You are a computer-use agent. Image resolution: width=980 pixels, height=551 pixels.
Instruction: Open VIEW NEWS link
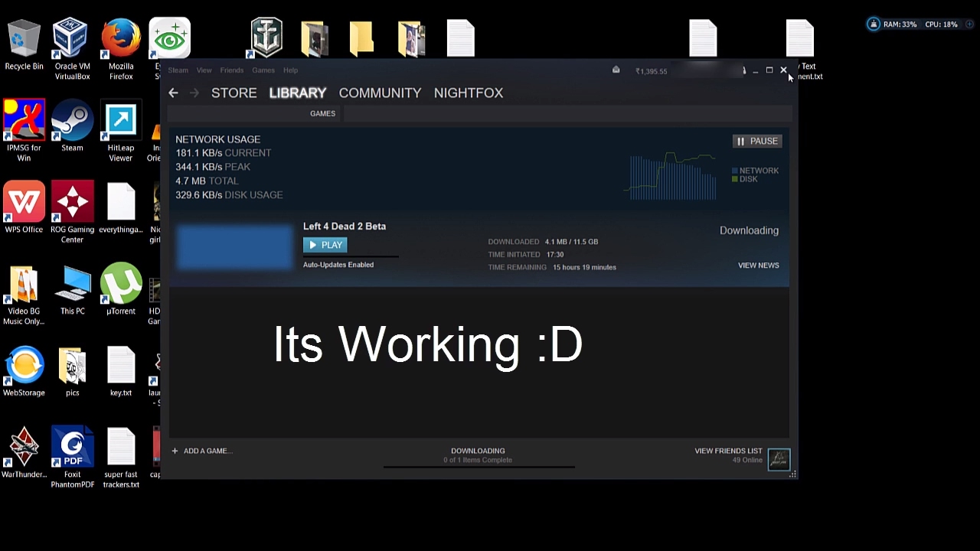tap(758, 266)
